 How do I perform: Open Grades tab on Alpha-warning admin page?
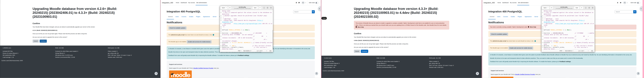click(x=513, y=17)
